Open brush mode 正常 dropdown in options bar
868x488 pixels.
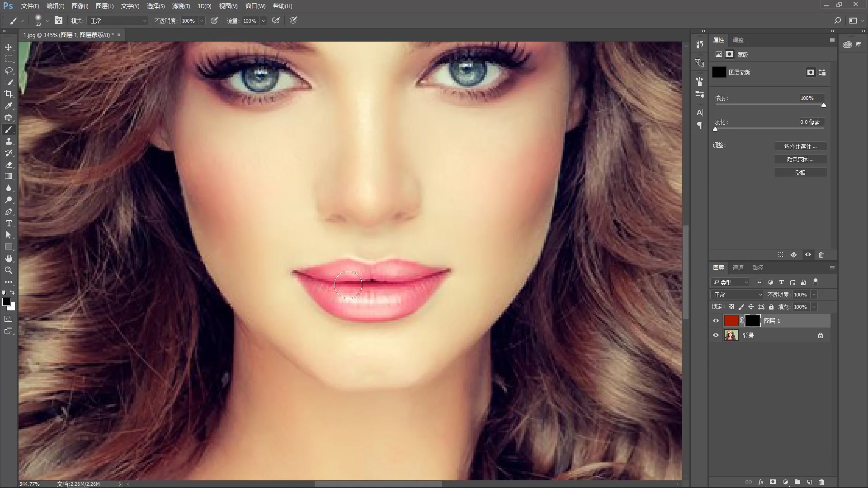click(118, 21)
